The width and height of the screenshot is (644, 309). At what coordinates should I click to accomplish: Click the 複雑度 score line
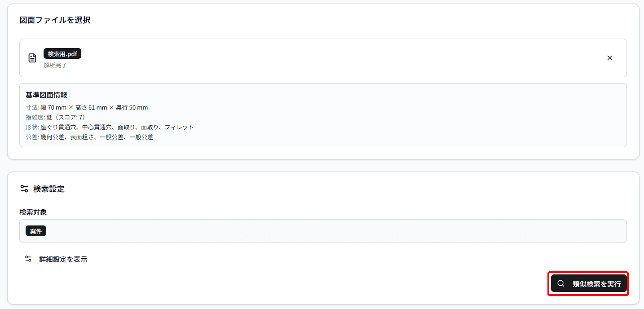coord(55,117)
